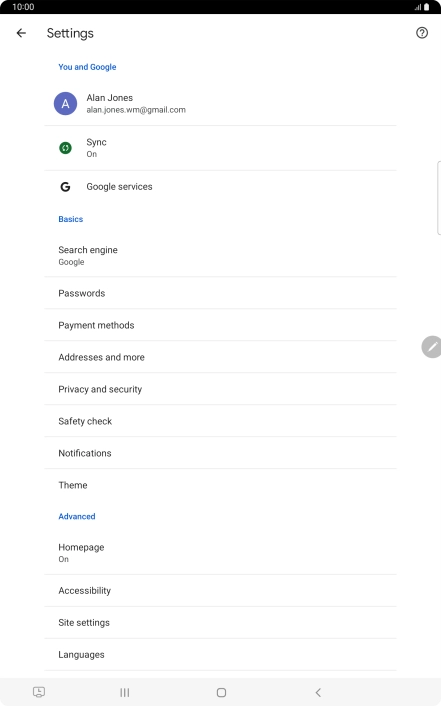Run Safety check

221,421
